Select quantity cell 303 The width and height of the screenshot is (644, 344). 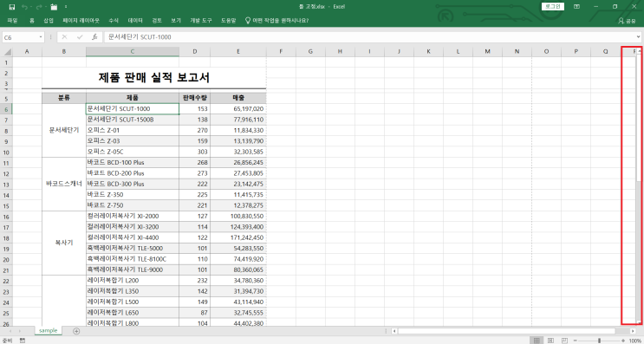click(x=195, y=152)
